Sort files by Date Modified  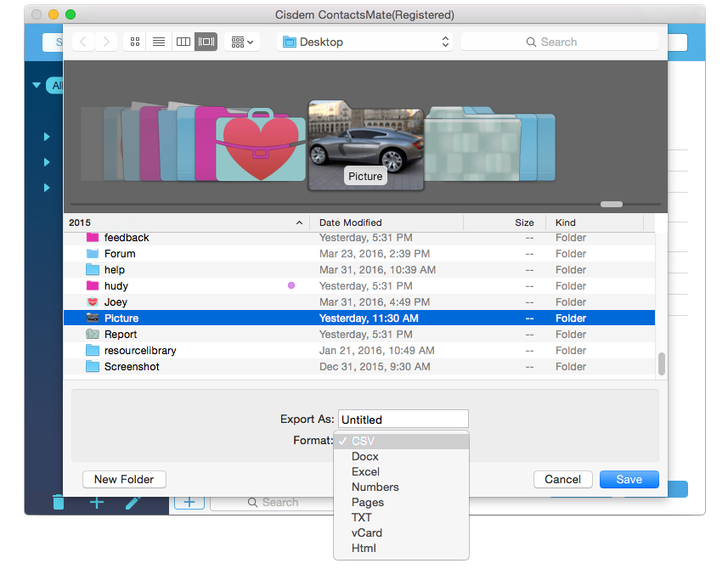click(x=387, y=223)
